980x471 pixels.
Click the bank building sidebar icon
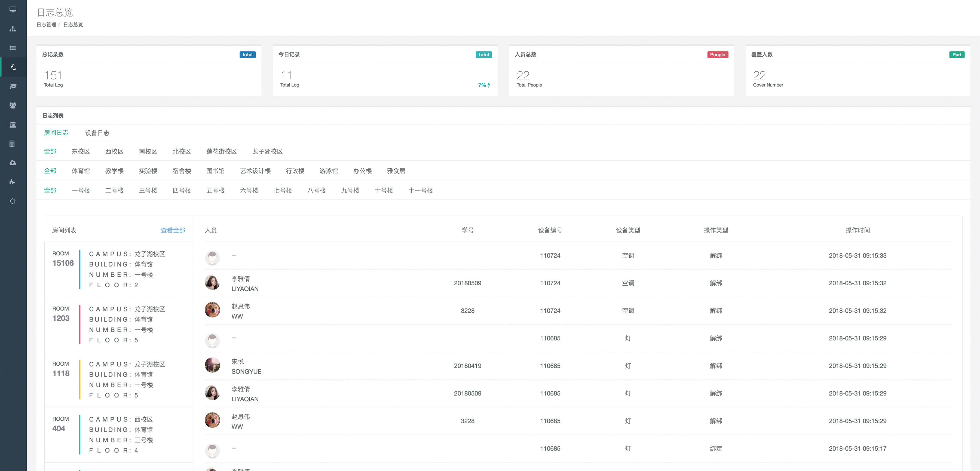13,124
